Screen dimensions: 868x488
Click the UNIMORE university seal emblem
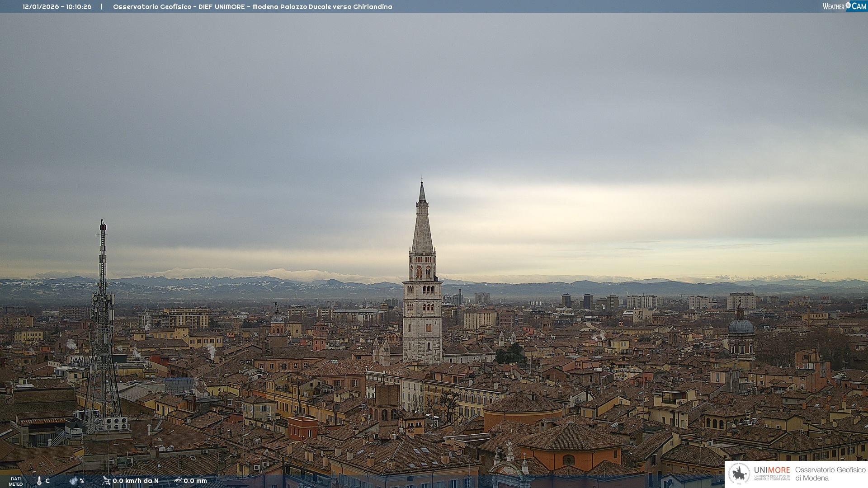pos(739,474)
